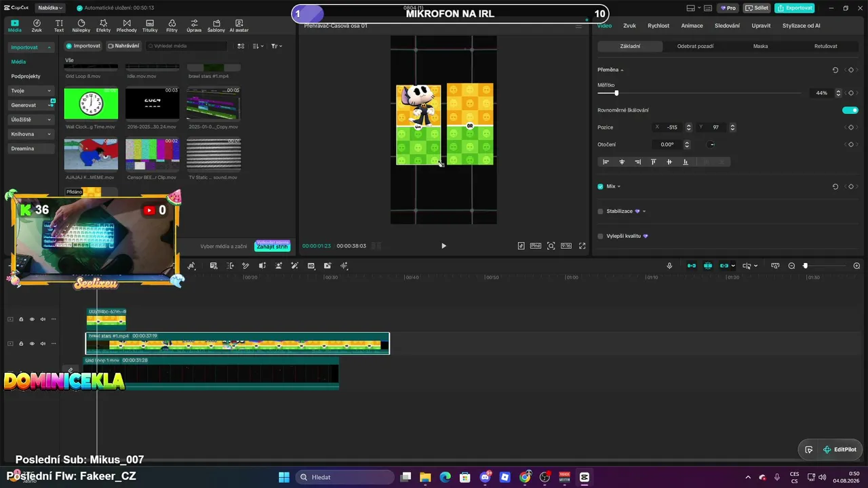This screenshot has height=488, width=868.
Task: Align clip to the horizontal center
Action: tap(622, 162)
